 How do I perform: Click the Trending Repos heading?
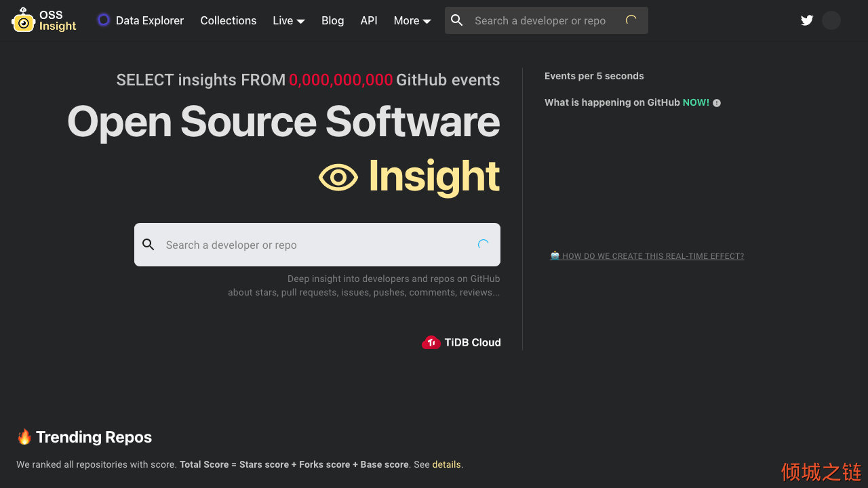tap(94, 437)
